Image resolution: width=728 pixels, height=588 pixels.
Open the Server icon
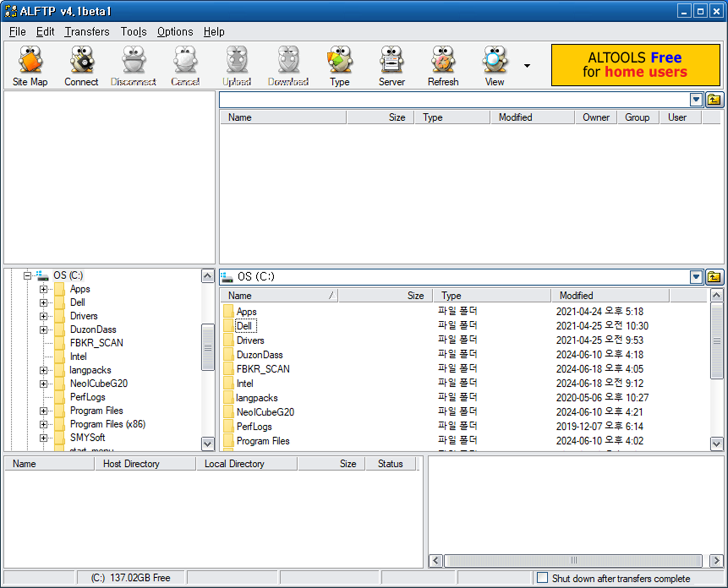391,64
